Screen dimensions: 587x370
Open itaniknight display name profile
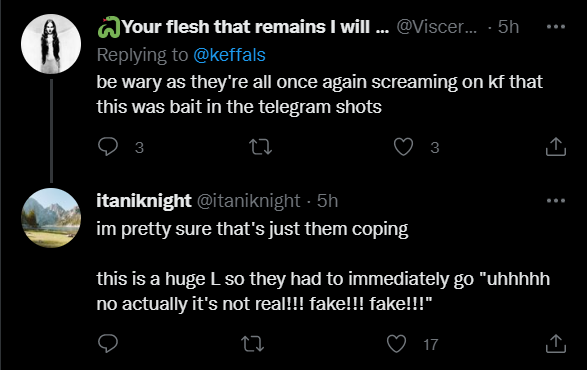144,201
